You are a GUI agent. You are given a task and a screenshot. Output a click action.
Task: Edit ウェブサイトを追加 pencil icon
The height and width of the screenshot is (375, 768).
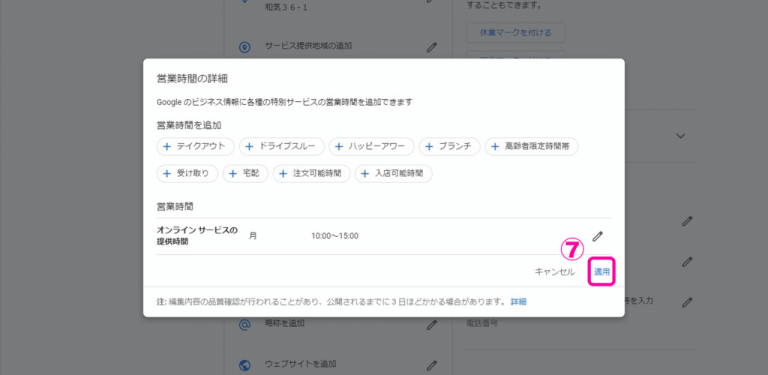(x=431, y=365)
